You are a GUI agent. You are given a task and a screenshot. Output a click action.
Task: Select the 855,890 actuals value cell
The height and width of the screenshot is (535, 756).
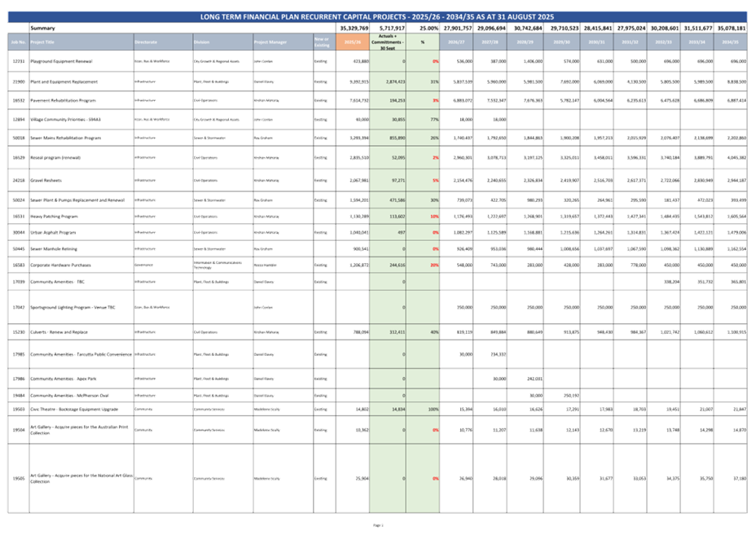click(x=388, y=138)
